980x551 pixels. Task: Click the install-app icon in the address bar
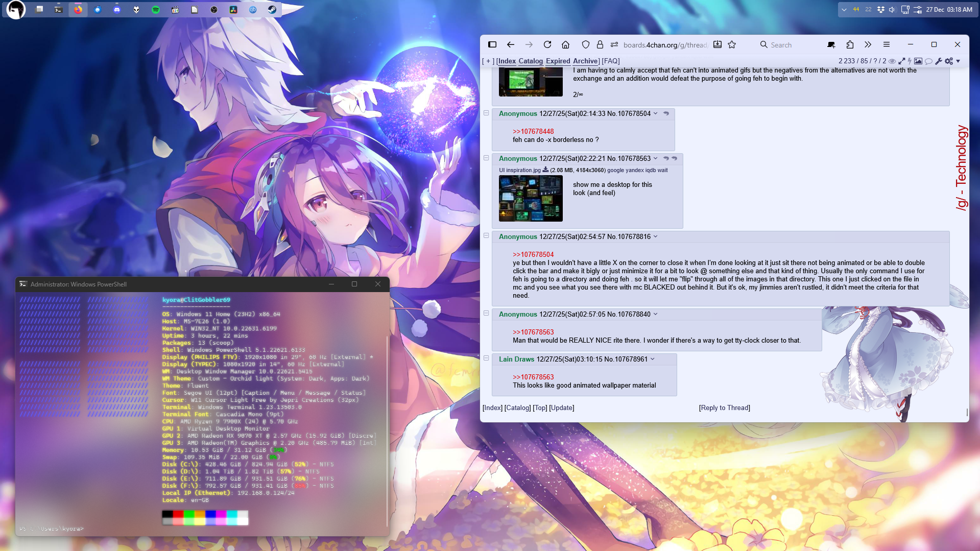click(718, 45)
